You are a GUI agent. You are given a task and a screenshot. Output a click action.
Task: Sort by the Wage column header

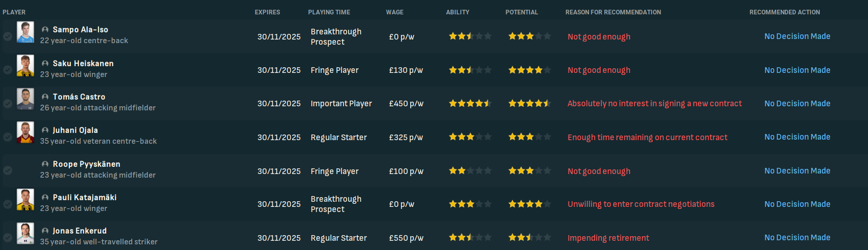pyautogui.click(x=394, y=12)
